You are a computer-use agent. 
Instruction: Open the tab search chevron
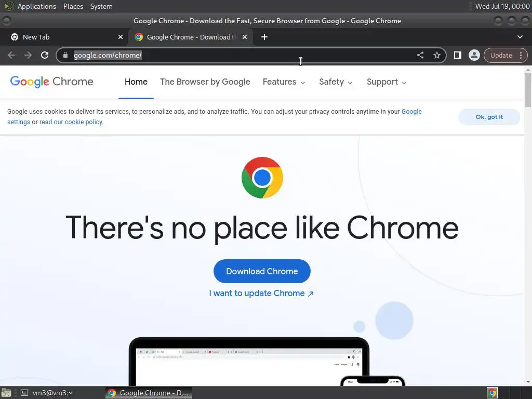pyautogui.click(x=520, y=37)
